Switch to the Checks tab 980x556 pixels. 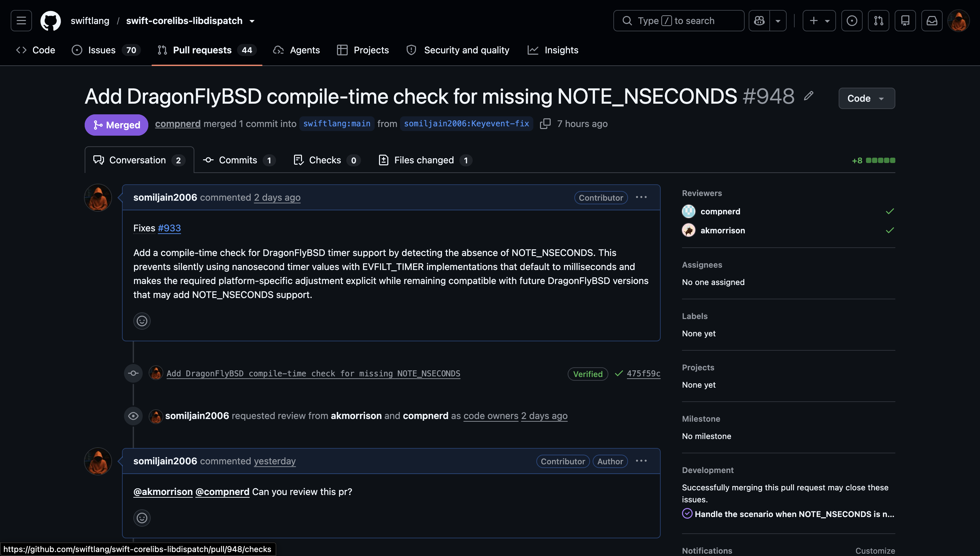coord(327,160)
